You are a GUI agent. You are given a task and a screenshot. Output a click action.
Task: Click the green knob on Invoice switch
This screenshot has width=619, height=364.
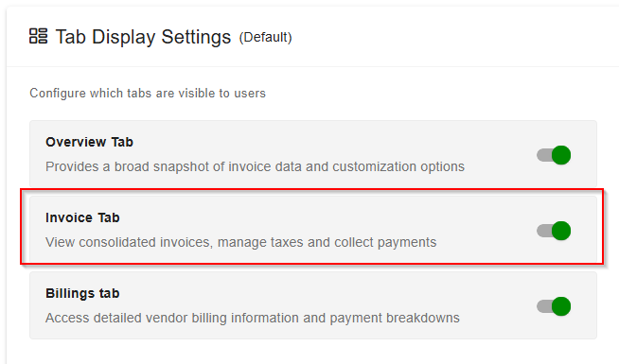point(561,231)
